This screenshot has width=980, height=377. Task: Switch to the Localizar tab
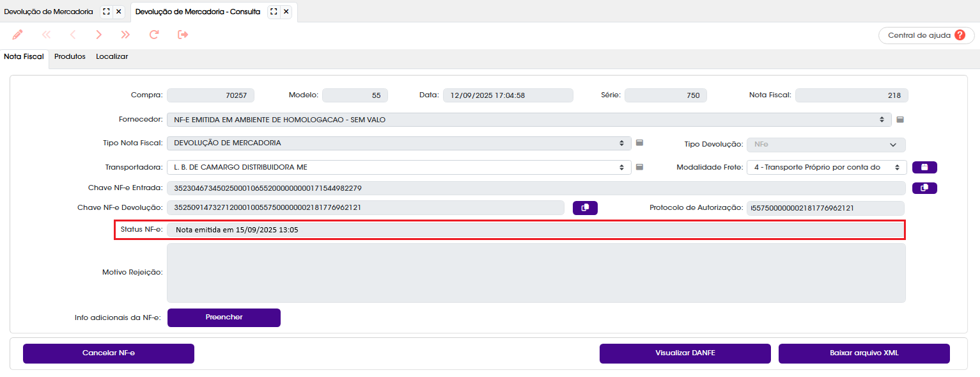(x=112, y=57)
